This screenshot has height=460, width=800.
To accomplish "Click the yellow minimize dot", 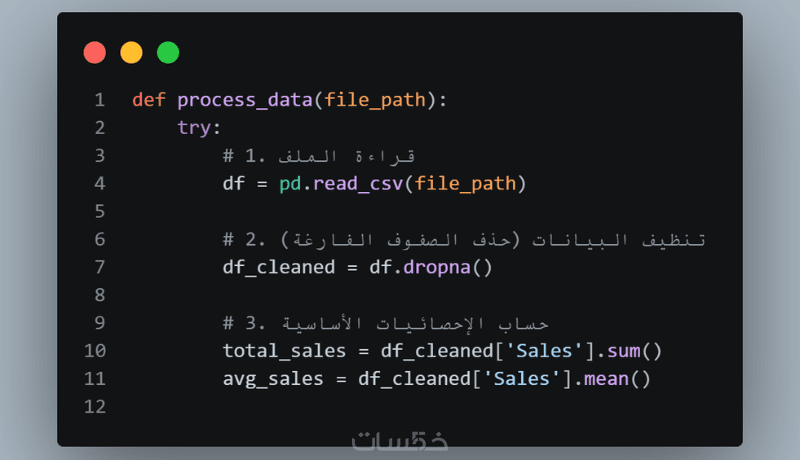I will pos(131,53).
